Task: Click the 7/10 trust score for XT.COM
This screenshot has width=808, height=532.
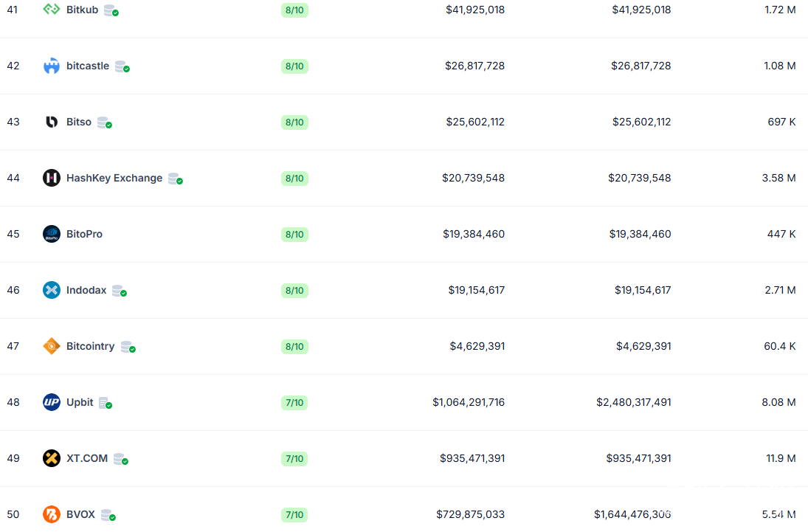Action: 294,459
